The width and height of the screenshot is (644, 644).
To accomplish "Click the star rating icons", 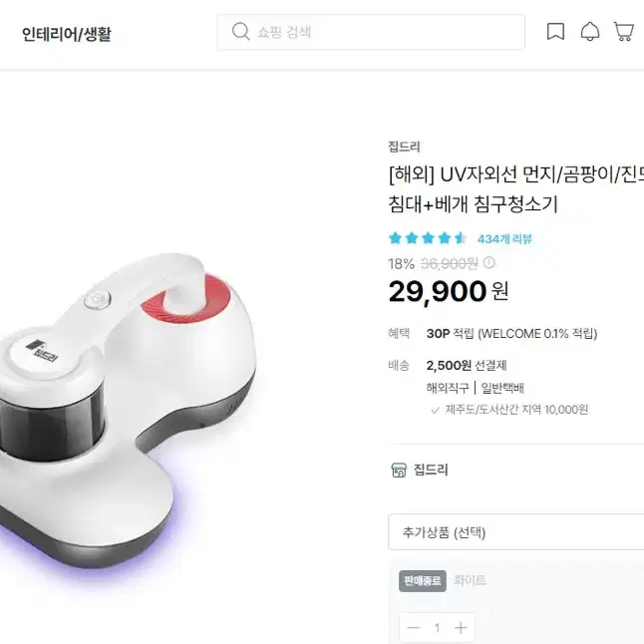I will click(428, 238).
